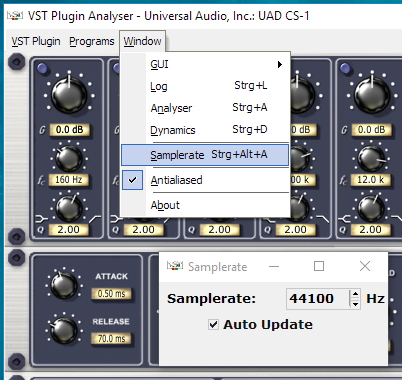Click the filter type icon left of the 160 Hz band Q knob
This screenshot has height=380, width=402.
pyautogui.click(x=41, y=219)
